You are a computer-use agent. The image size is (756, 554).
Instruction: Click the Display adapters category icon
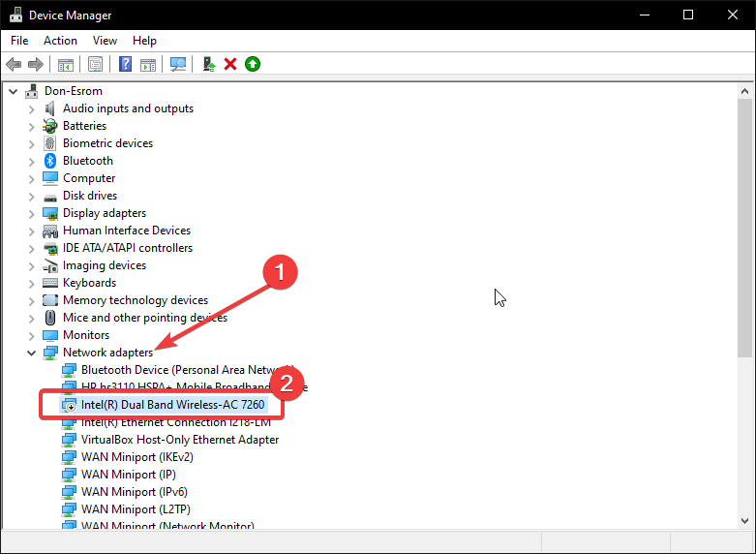50,213
